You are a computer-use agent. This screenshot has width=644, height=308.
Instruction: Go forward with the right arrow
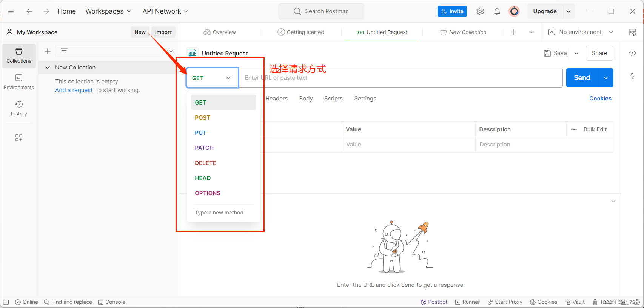pyautogui.click(x=46, y=11)
